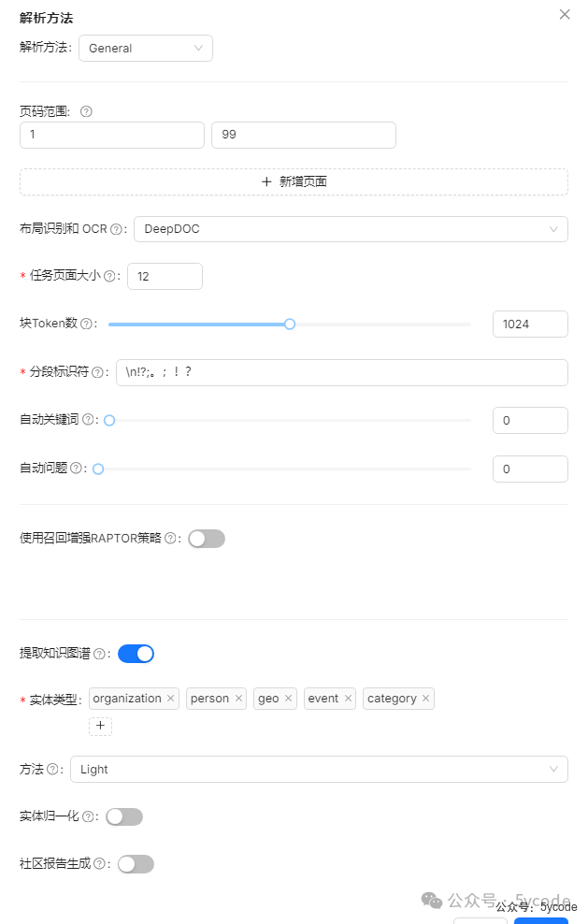Click help icon next to 布局识别和OCR
The height and width of the screenshot is (924, 588).
[x=116, y=228]
